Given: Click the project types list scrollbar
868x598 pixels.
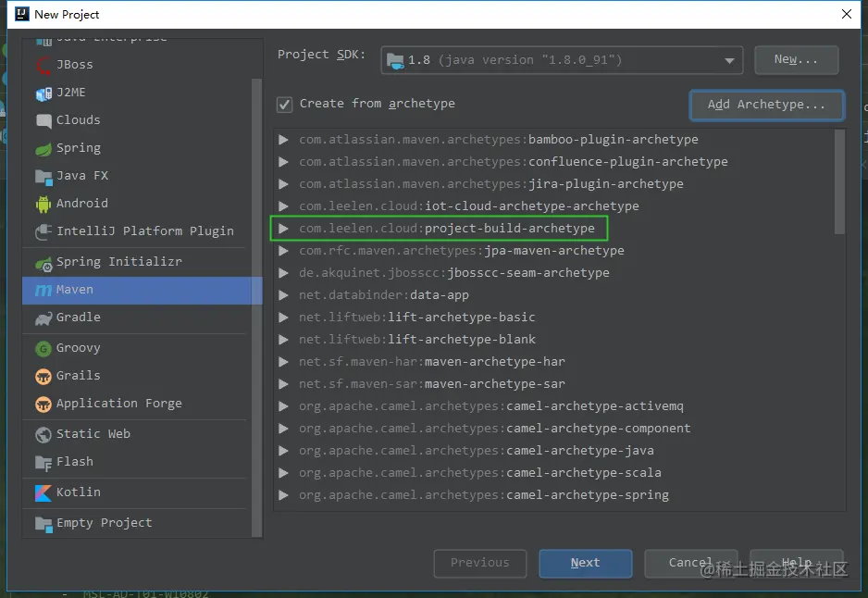Looking at the screenshot, I should point(256,307).
